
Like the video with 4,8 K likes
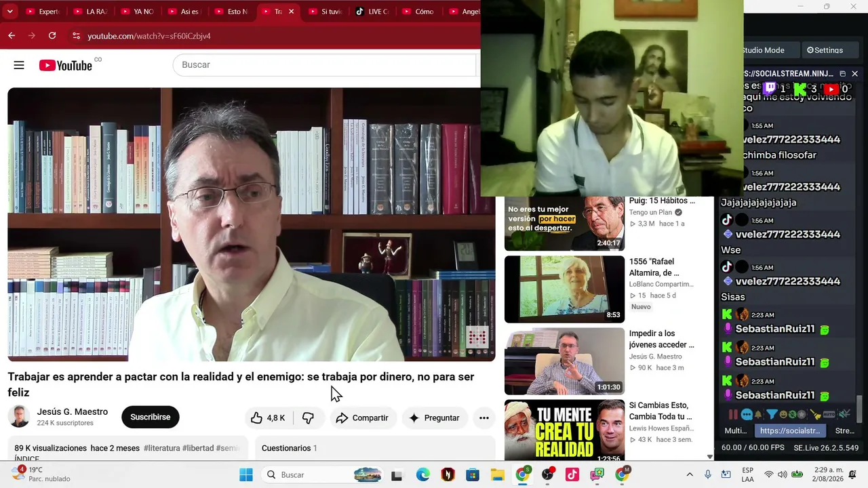tap(268, 418)
